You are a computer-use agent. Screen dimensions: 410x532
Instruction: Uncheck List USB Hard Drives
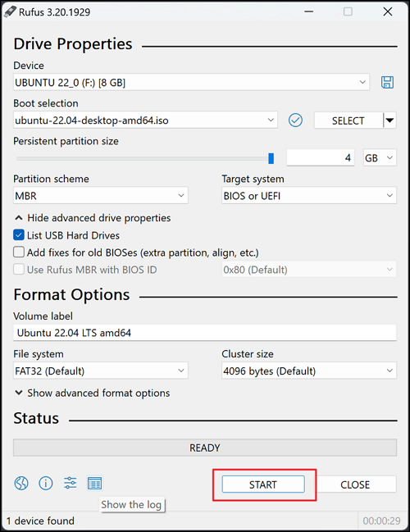tap(19, 234)
